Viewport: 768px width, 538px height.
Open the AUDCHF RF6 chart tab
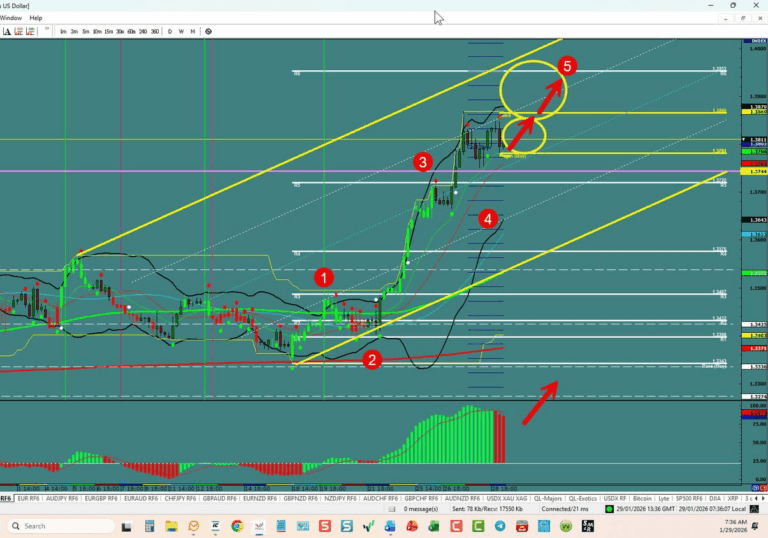380,498
